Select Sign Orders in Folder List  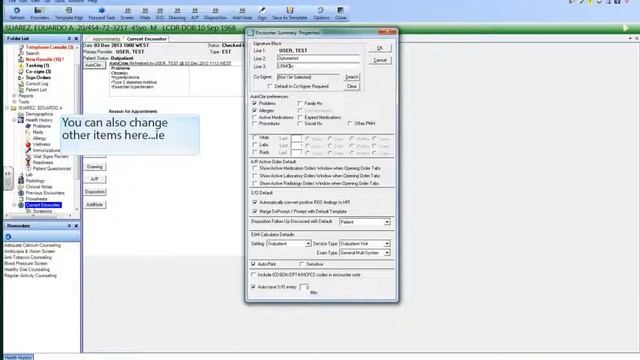tap(38, 78)
